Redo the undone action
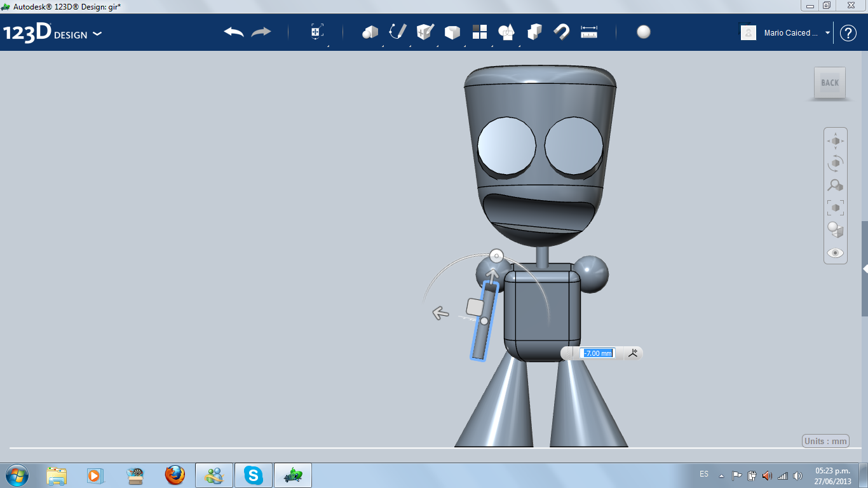The width and height of the screenshot is (868, 488). [x=261, y=32]
